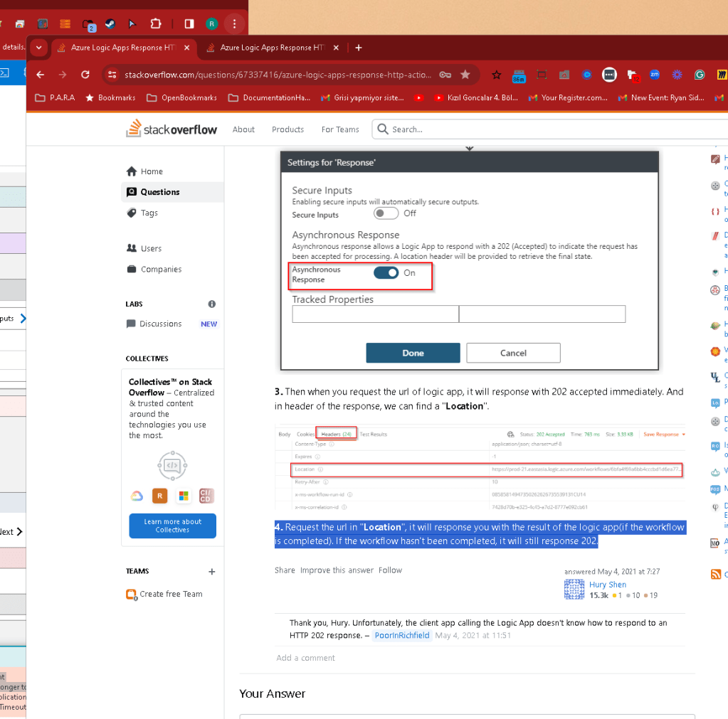Click Learn more about Collectives button
This screenshot has height=719, width=728.
pos(173,526)
